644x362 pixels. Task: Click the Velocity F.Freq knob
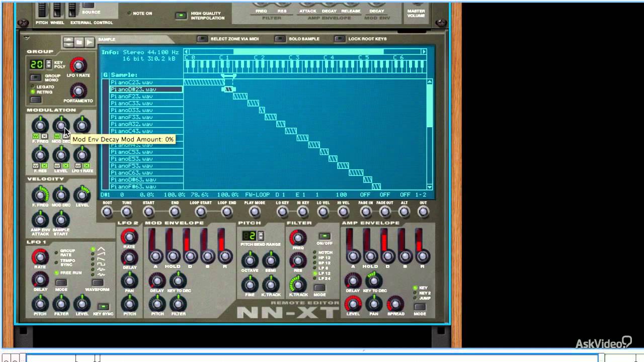pyautogui.click(x=40, y=195)
